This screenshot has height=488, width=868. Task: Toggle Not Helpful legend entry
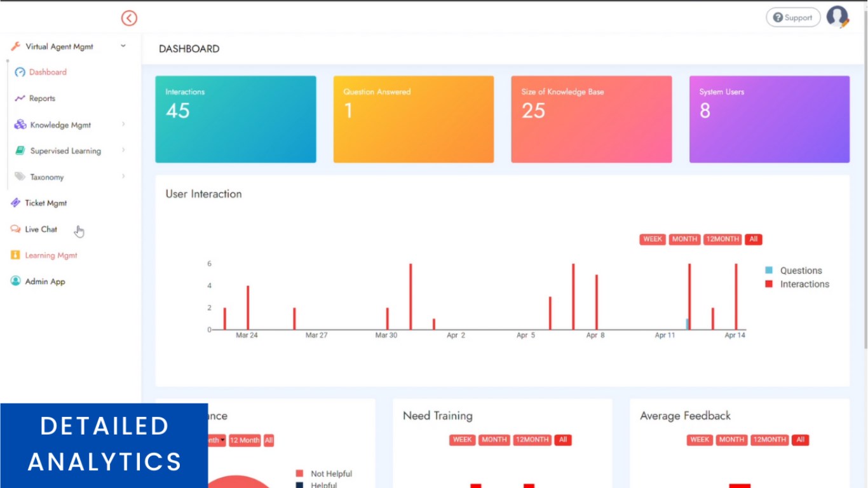tap(323, 474)
